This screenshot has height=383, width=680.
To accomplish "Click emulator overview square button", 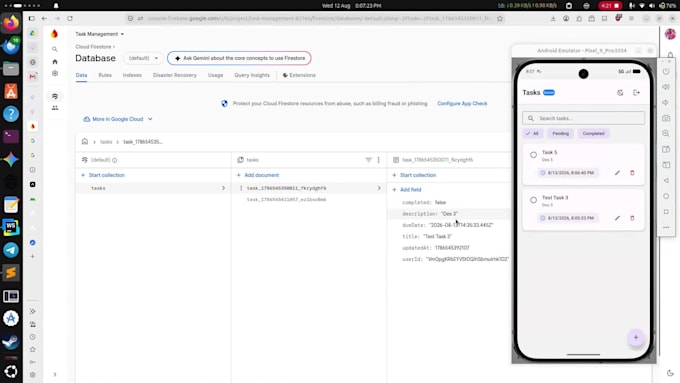I will [666, 212].
